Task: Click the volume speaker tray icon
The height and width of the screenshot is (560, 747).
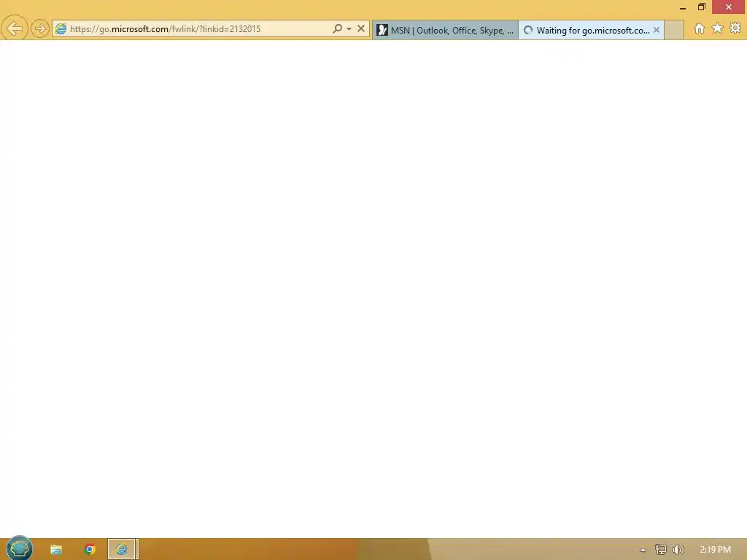Action: pyautogui.click(x=678, y=550)
